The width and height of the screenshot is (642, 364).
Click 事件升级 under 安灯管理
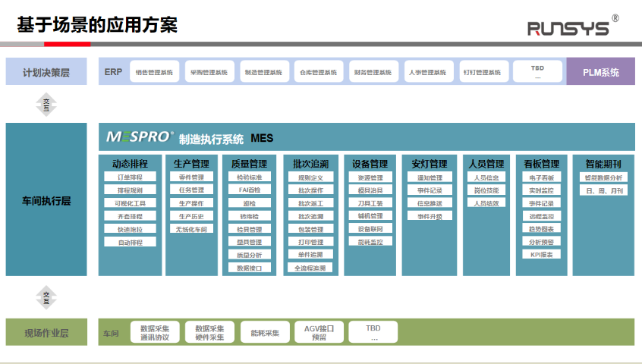click(x=430, y=216)
